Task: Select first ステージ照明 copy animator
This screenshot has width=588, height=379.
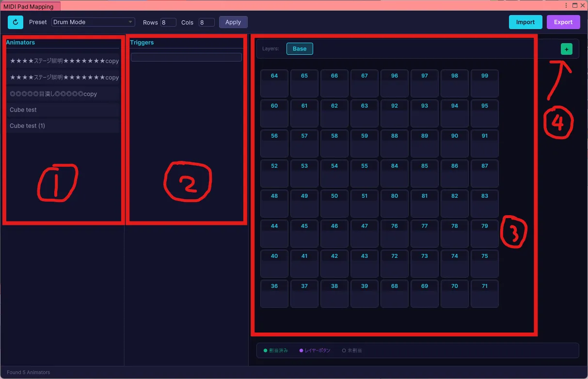Action: pos(63,61)
